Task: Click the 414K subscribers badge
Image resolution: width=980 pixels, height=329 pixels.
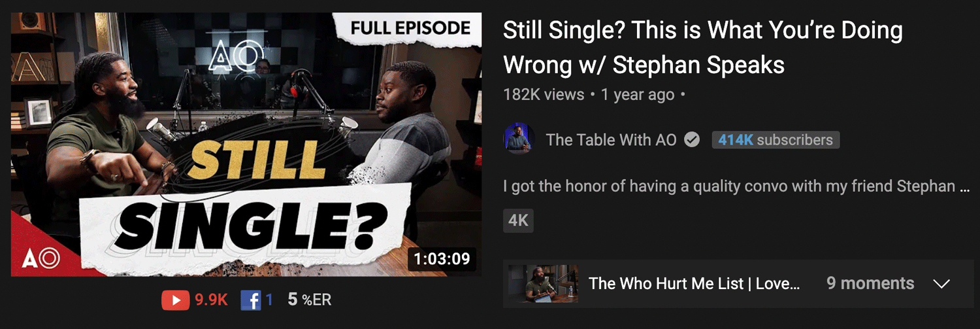Action: click(x=776, y=139)
